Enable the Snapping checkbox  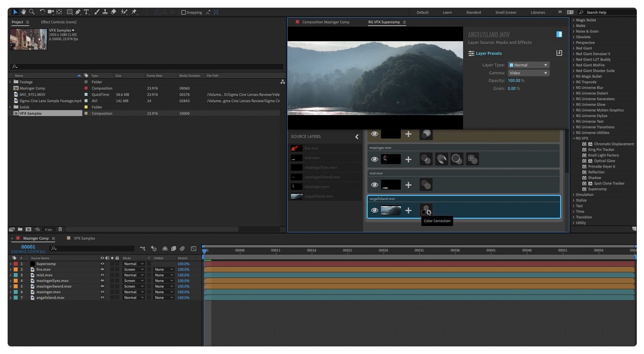pos(184,12)
